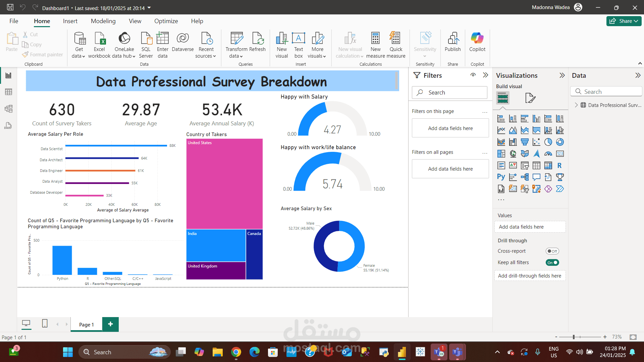The width and height of the screenshot is (644, 362).
Task: Pick the Pie chart visual
Action: pos(548,142)
